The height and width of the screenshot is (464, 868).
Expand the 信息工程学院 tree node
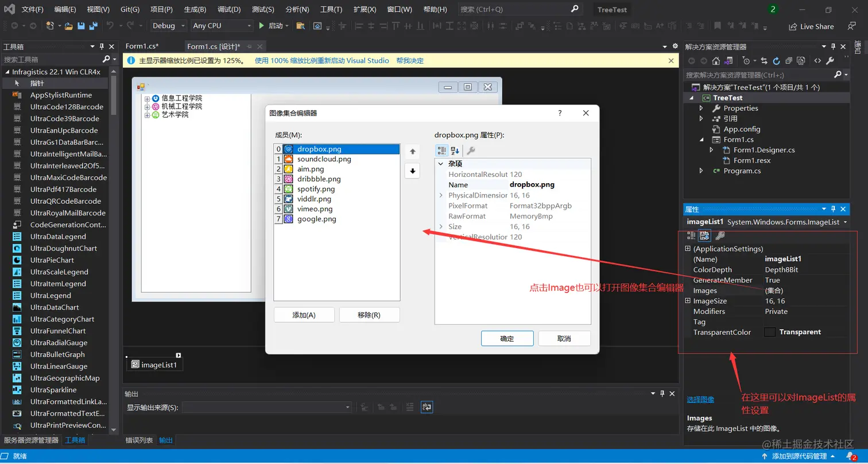click(147, 99)
